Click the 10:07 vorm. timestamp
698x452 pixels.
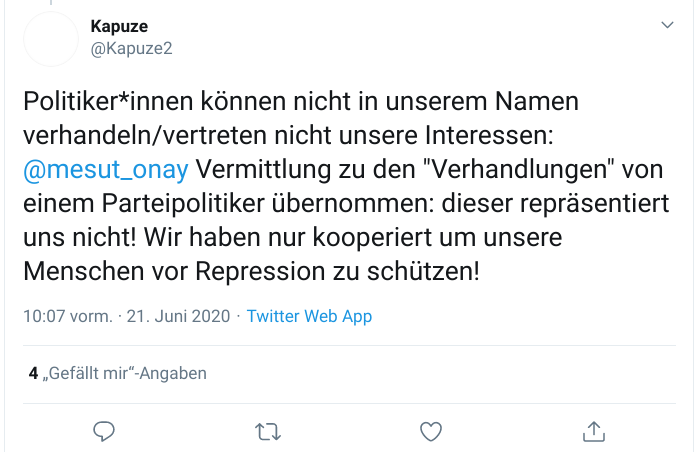pyautogui.click(x=68, y=316)
